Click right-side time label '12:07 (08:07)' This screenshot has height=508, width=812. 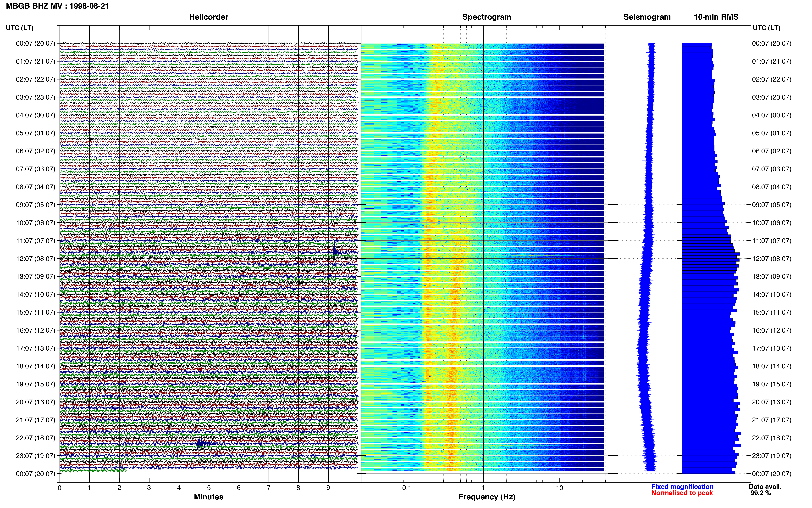pos(772,259)
